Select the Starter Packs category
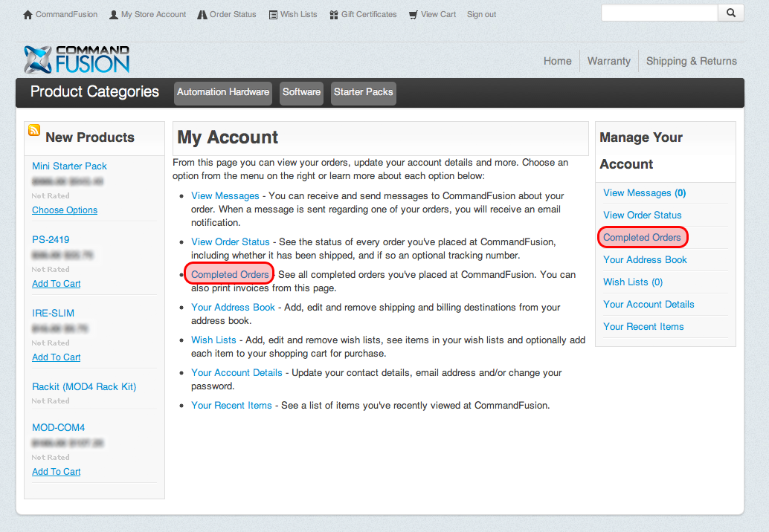769x532 pixels. [x=363, y=93]
